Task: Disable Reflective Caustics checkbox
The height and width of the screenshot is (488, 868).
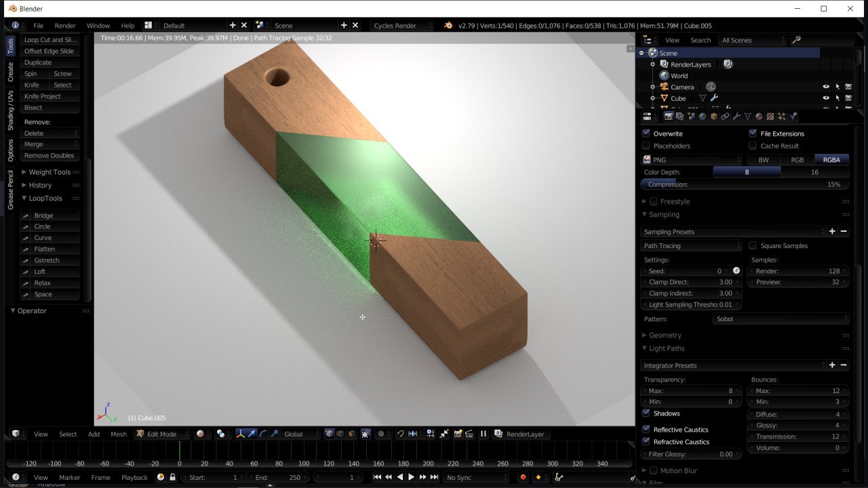Action: [x=646, y=429]
